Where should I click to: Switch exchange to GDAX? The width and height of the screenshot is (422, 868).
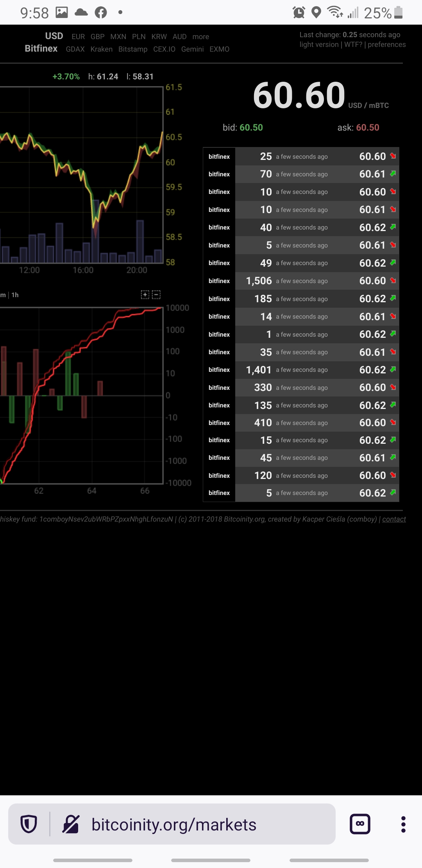click(x=75, y=49)
